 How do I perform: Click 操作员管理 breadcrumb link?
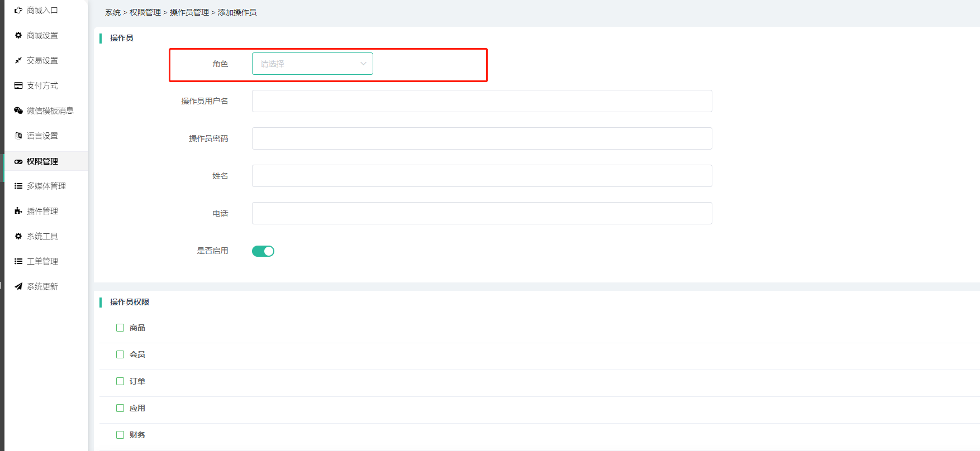[x=189, y=12]
